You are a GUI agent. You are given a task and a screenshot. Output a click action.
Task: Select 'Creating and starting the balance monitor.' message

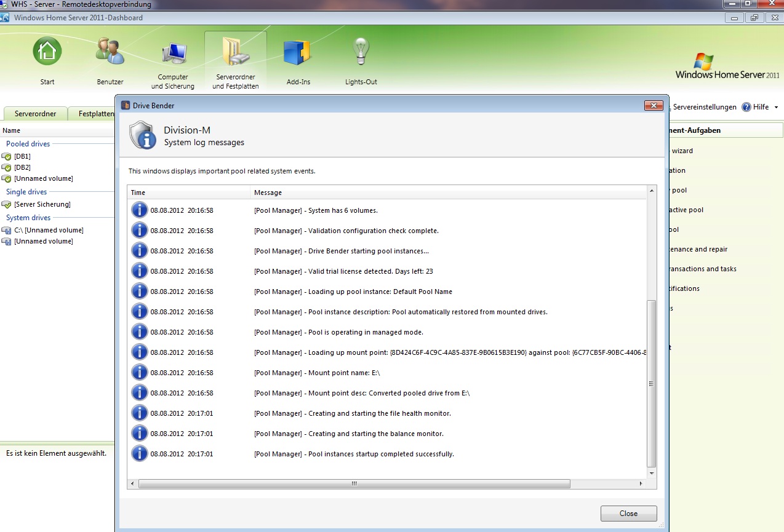(349, 434)
